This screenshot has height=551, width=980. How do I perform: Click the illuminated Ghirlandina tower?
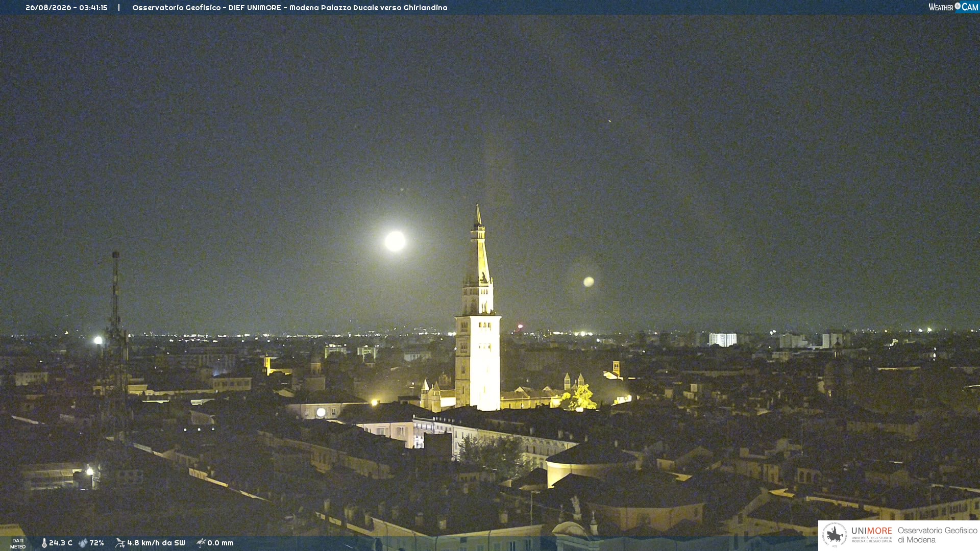click(x=478, y=309)
